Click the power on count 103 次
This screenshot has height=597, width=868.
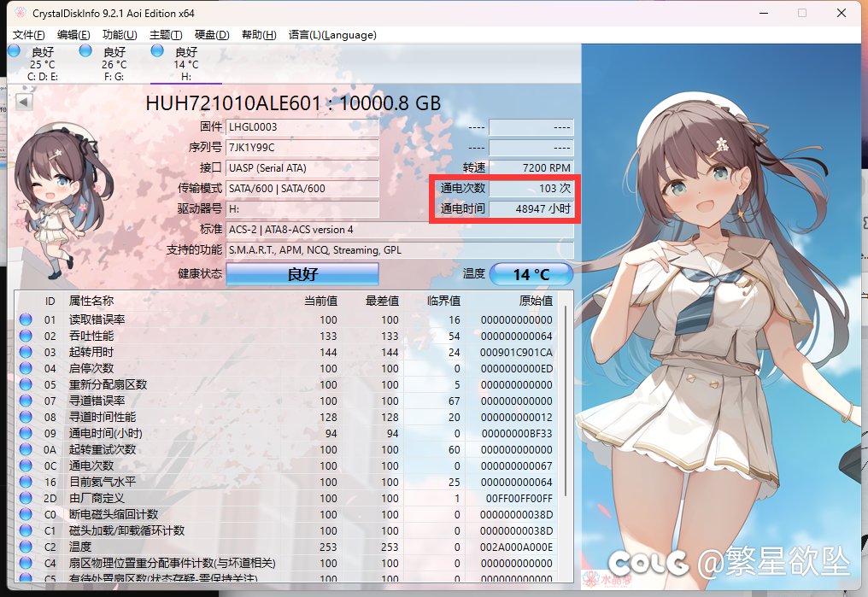coord(531,189)
